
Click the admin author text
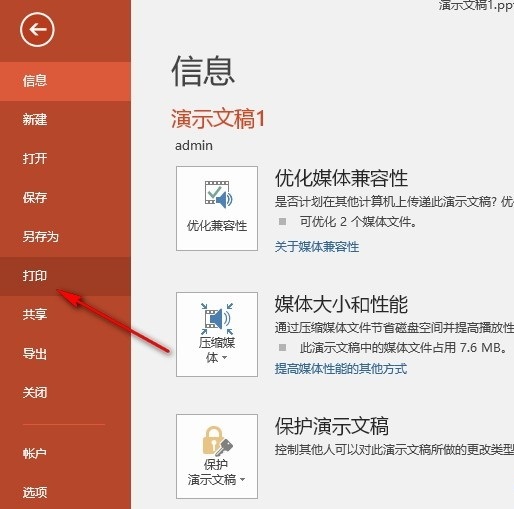pyautogui.click(x=194, y=146)
